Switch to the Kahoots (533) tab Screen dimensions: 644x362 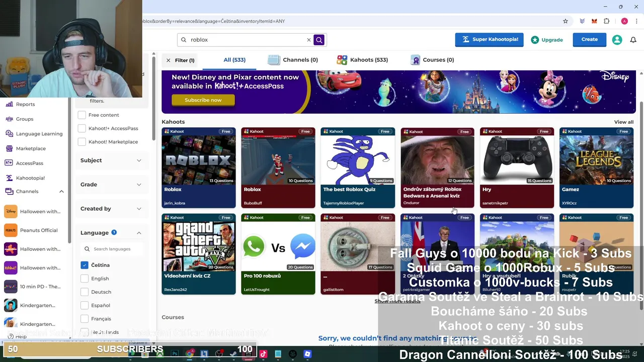click(x=362, y=60)
